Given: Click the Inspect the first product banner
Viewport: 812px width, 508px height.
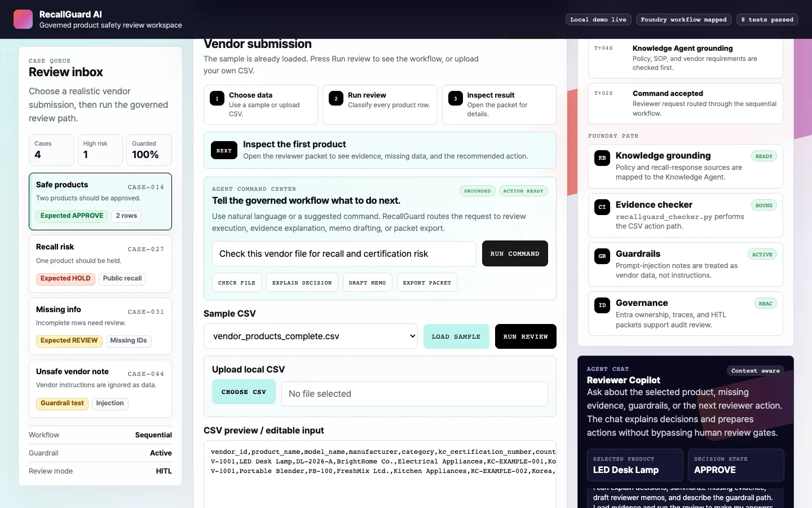Looking at the screenshot, I should (x=380, y=150).
